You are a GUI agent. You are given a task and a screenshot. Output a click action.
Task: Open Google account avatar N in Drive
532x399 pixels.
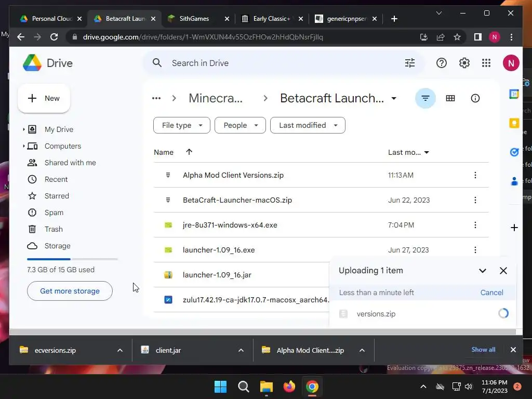pyautogui.click(x=511, y=63)
